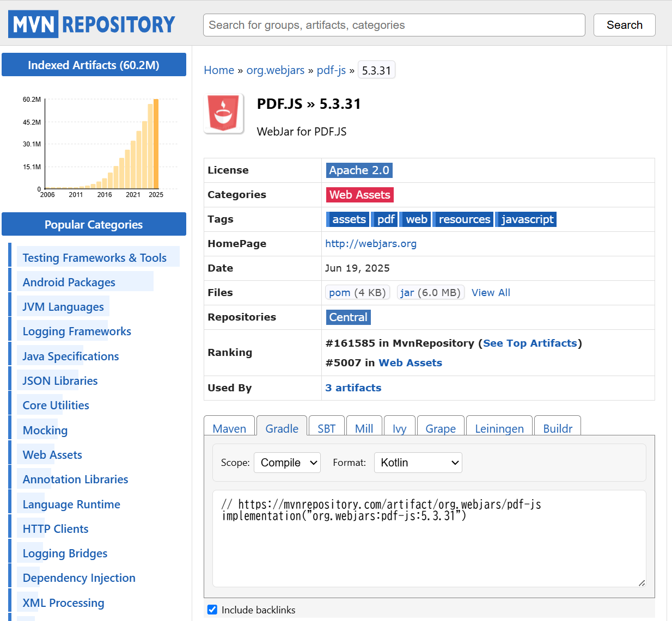Open the Central repository badge
The height and width of the screenshot is (621, 672).
349,317
